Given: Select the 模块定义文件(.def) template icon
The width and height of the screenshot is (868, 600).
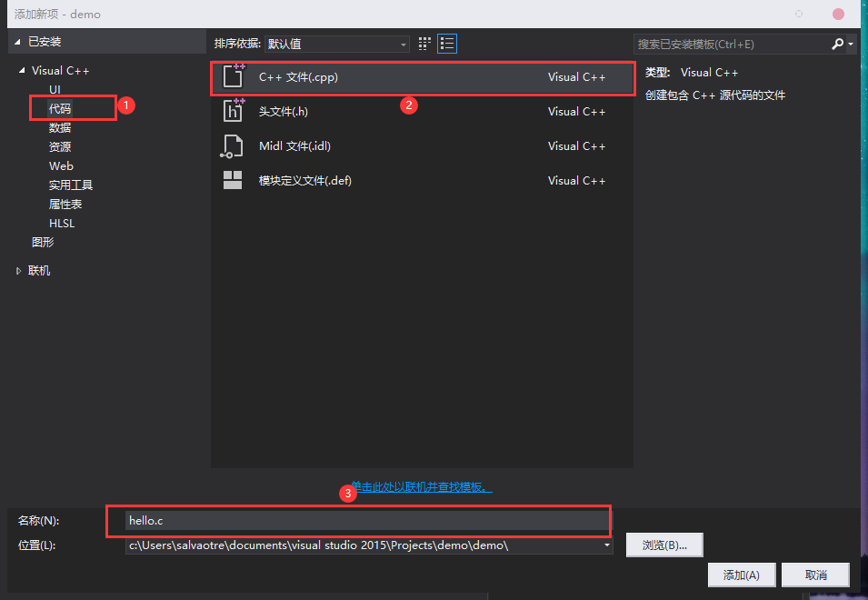Looking at the screenshot, I should pyautogui.click(x=234, y=180).
